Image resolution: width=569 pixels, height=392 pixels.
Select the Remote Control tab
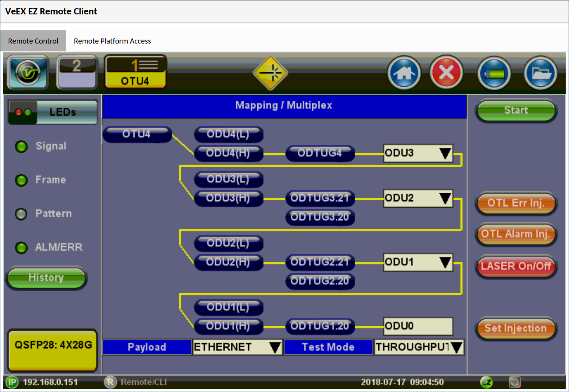tap(33, 41)
